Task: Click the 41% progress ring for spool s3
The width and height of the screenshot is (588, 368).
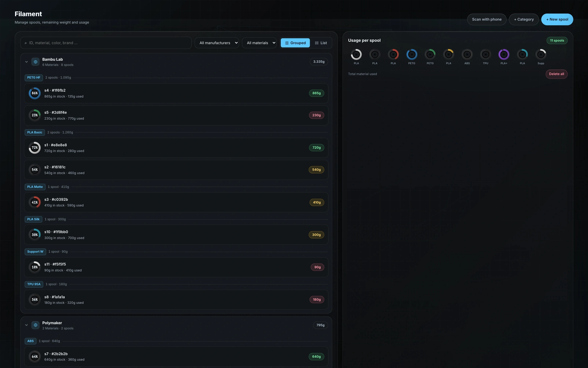Action: (35, 202)
